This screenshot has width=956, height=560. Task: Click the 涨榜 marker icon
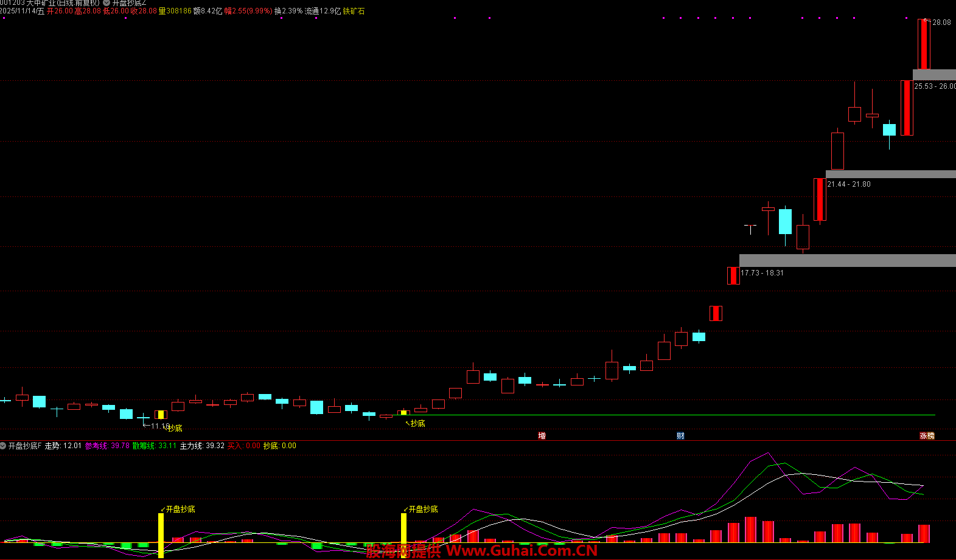(x=927, y=435)
